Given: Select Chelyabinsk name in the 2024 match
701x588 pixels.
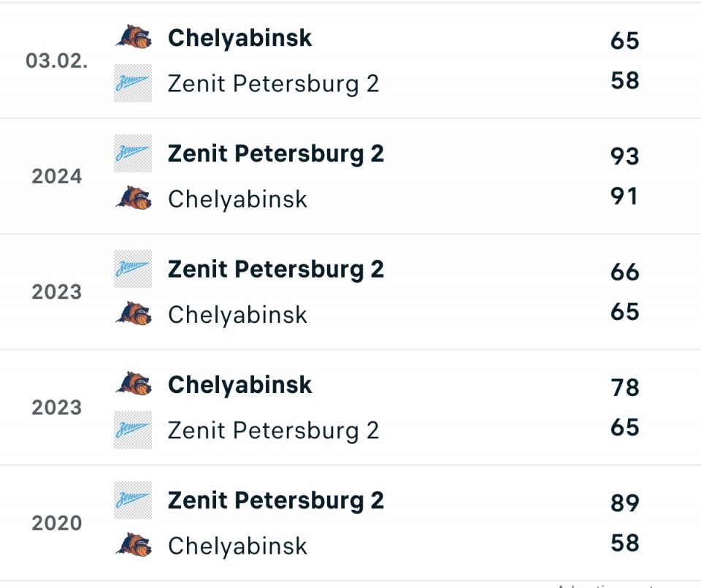Looking at the screenshot, I should tap(237, 199).
